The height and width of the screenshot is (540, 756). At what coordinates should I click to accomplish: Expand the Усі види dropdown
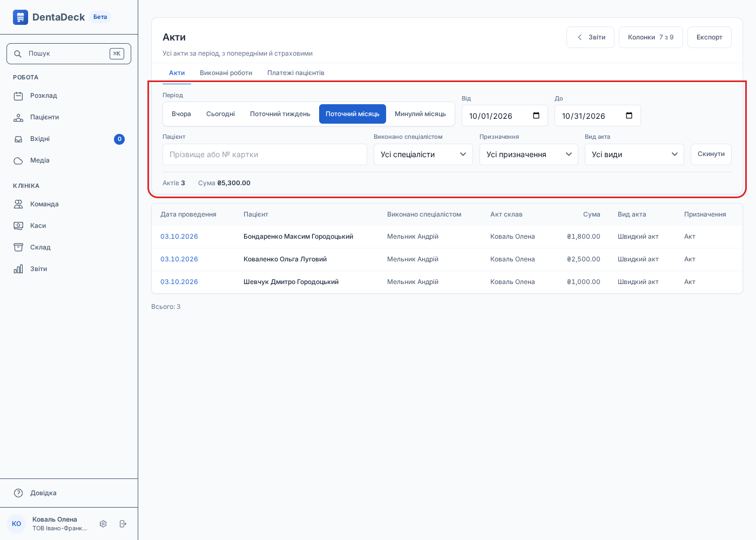(x=634, y=154)
